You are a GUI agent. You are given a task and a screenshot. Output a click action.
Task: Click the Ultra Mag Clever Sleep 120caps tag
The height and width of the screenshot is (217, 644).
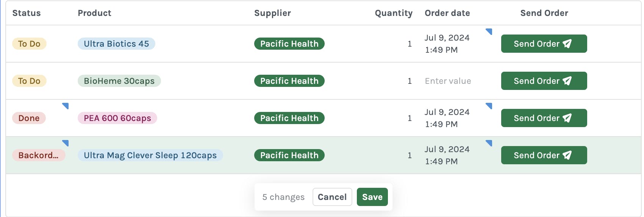(x=150, y=155)
